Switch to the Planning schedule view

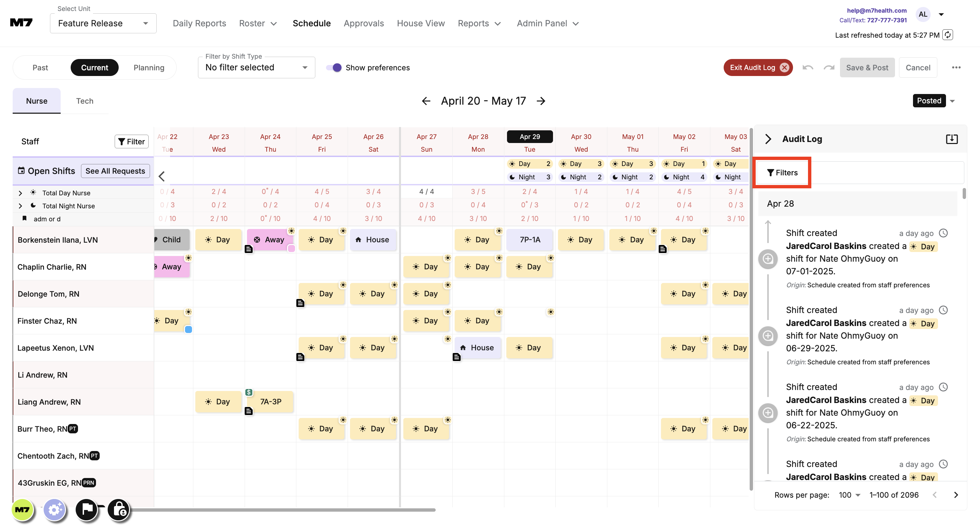tap(149, 68)
